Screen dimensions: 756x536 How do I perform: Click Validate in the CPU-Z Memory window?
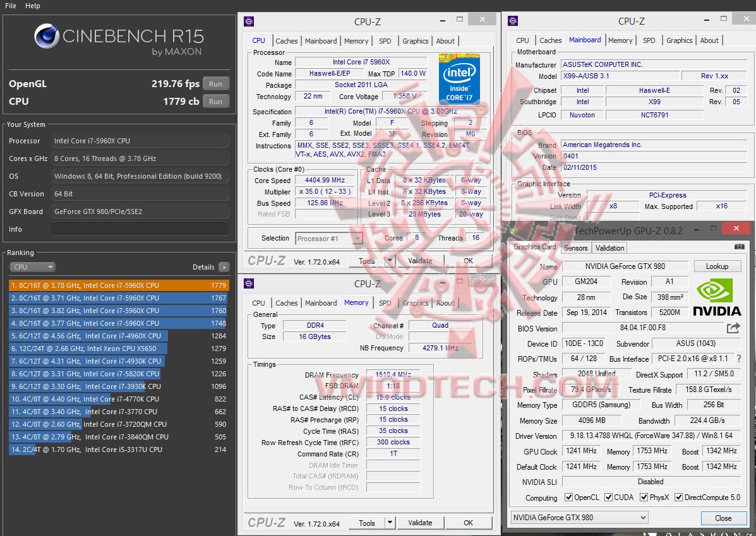(420, 523)
